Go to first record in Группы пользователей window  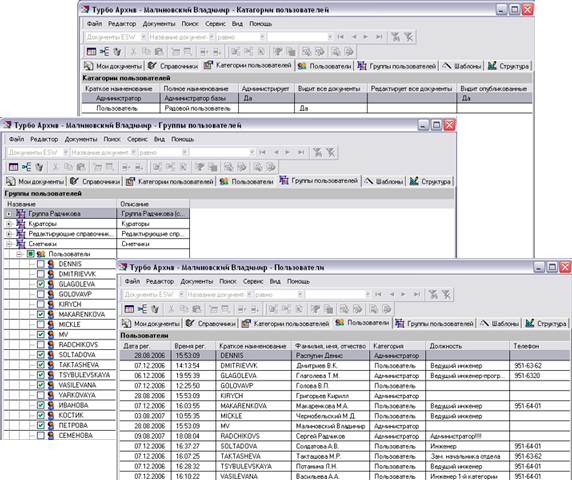coord(263,152)
